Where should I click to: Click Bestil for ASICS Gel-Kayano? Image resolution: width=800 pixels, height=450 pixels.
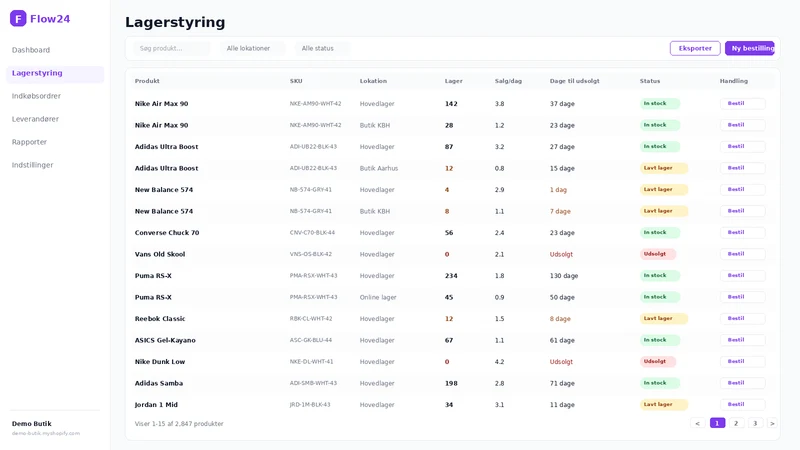coord(742,340)
